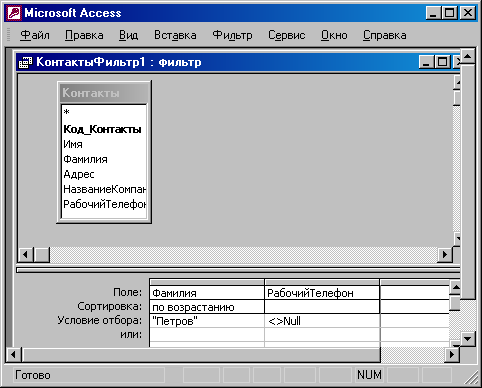Close the Microsoft Access window
The height and width of the screenshot is (388, 482).
click(467, 13)
